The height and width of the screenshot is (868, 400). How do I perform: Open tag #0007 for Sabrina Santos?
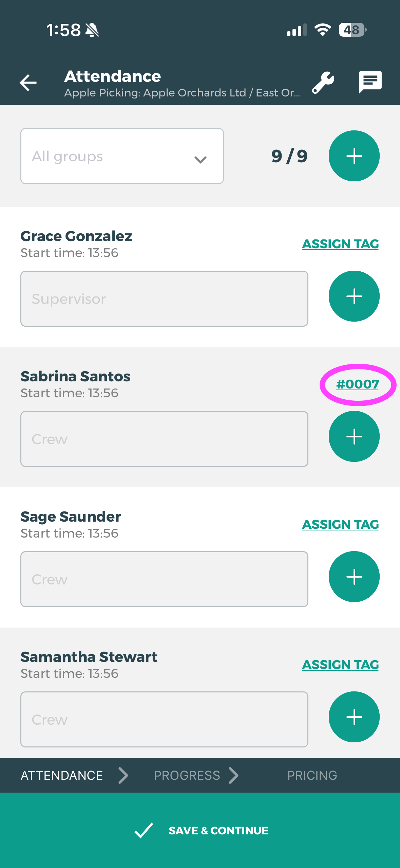(357, 384)
